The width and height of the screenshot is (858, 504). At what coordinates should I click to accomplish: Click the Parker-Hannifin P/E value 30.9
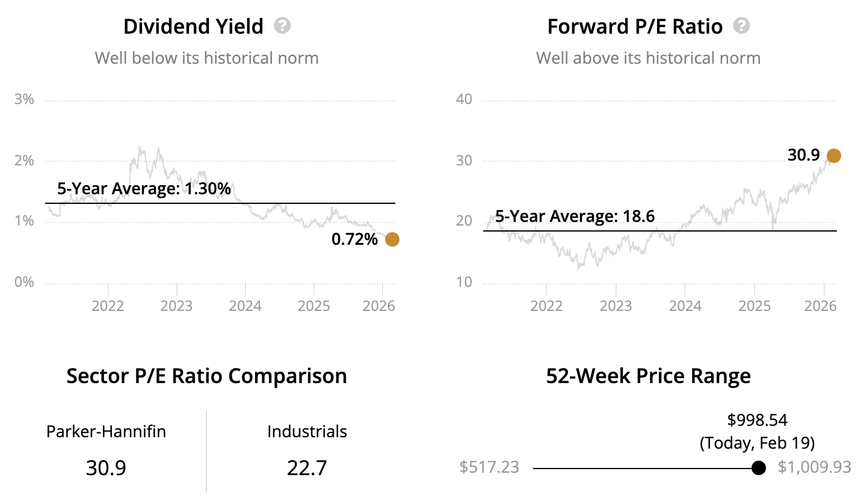click(106, 467)
